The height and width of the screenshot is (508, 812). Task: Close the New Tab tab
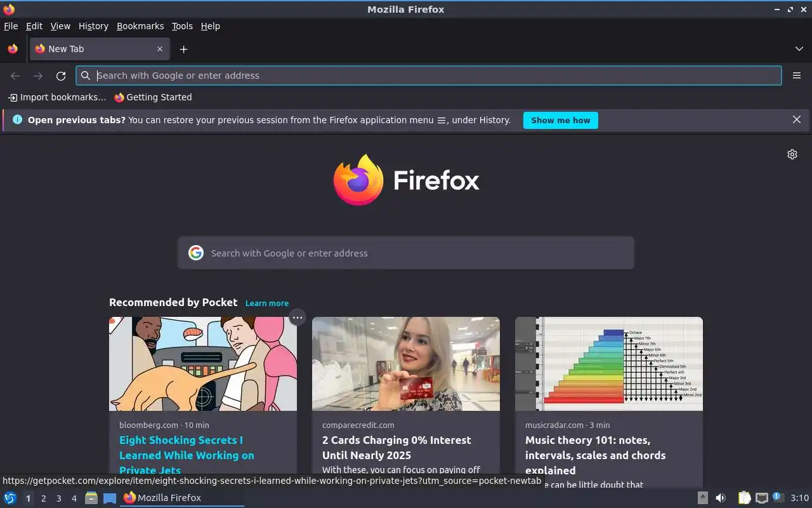coord(160,49)
